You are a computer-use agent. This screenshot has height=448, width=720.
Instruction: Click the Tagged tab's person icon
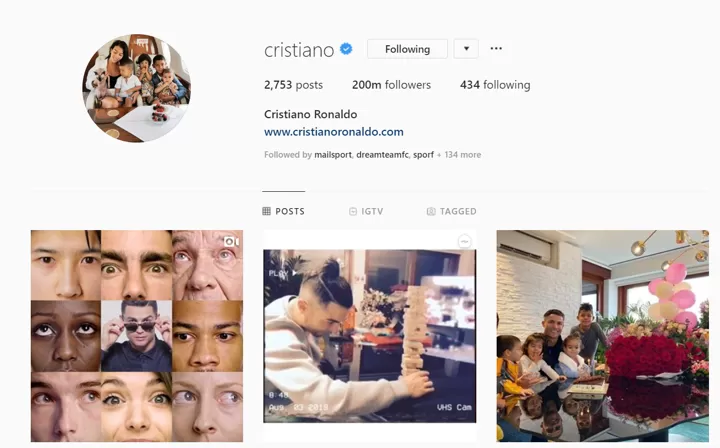click(431, 211)
